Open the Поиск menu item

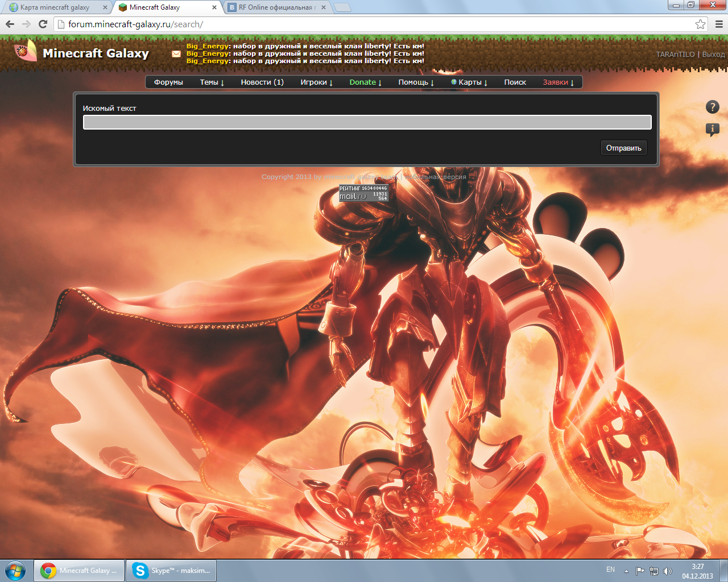515,82
